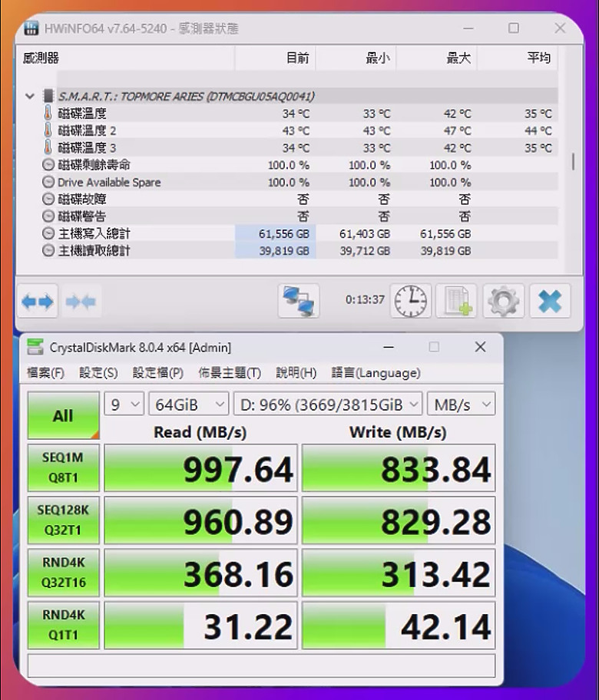Click the icon beside 主機讀取總計

point(48,250)
